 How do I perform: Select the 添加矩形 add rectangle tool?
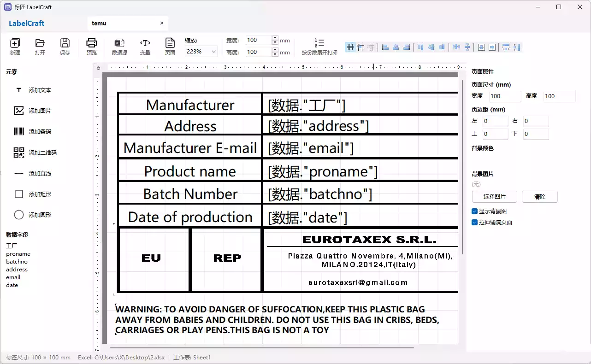tap(33, 194)
